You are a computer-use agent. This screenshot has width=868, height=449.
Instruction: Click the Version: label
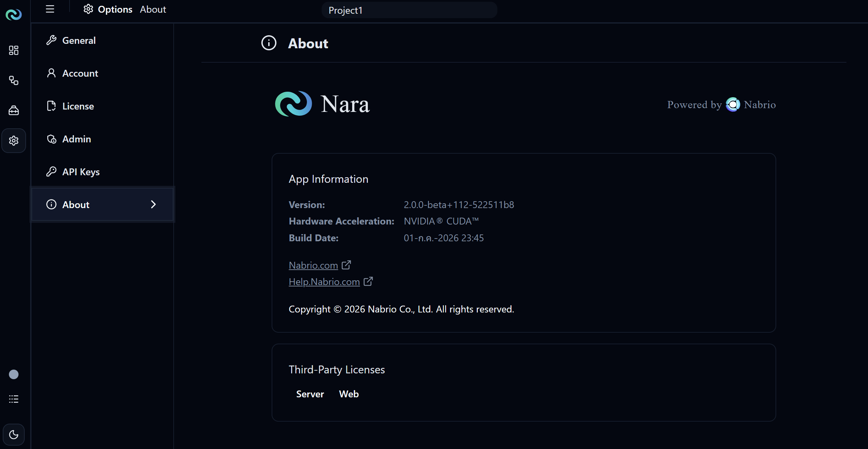(307, 205)
